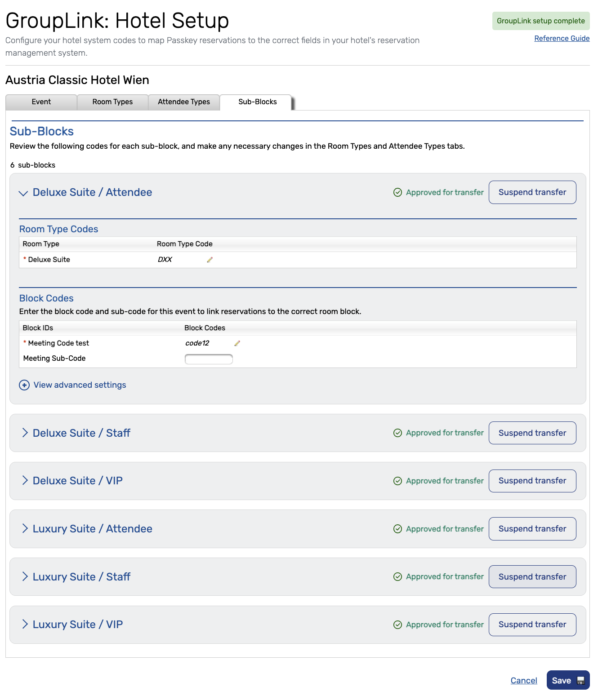Click Approved for transfer on Luxury Suite / Staff
Image resolution: width=598 pixels, height=700 pixels.
tap(445, 577)
